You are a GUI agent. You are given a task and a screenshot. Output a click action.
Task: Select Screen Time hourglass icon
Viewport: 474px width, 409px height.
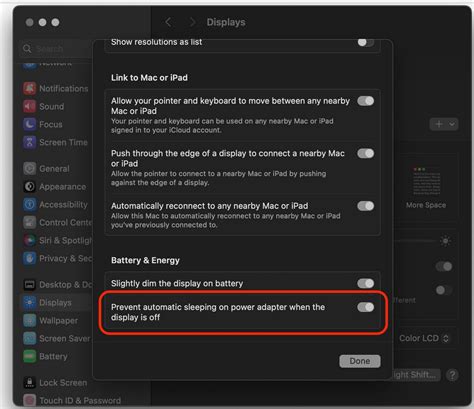pyautogui.click(x=29, y=142)
